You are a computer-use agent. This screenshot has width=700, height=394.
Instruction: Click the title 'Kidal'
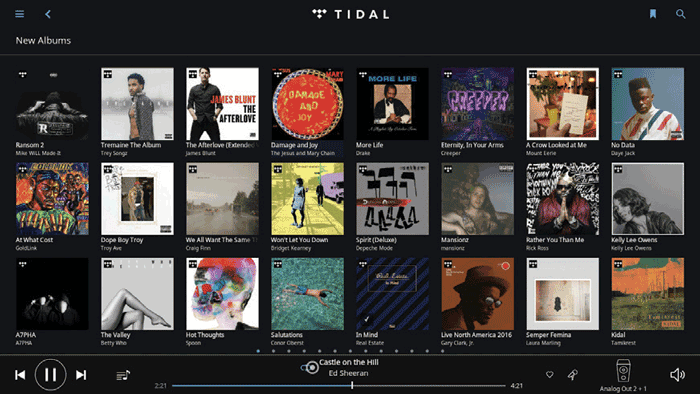tap(618, 335)
